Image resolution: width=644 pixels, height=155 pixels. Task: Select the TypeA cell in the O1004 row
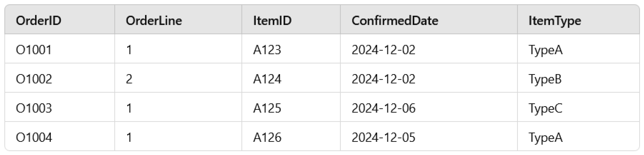(546, 137)
